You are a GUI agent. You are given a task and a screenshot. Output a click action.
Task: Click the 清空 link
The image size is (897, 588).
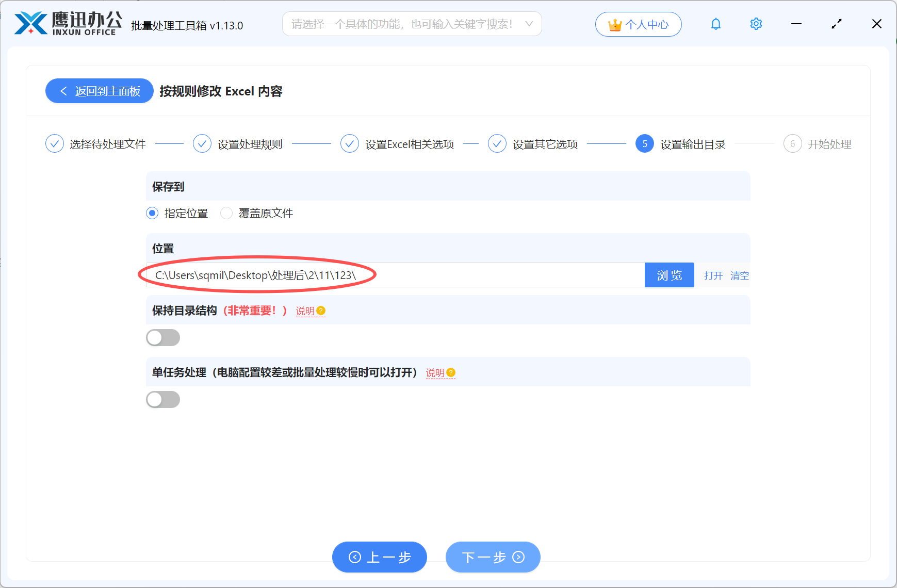click(739, 275)
